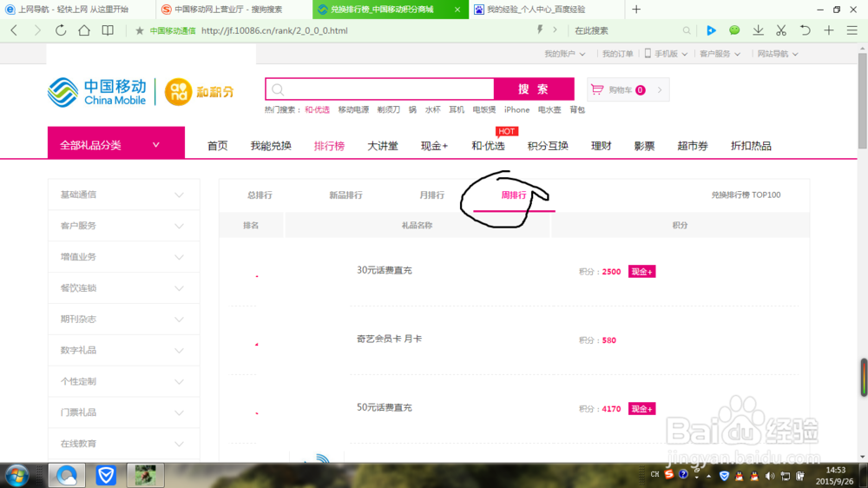868x488 pixels.
Task: Open the 手机版 dropdown
Action: coord(666,54)
